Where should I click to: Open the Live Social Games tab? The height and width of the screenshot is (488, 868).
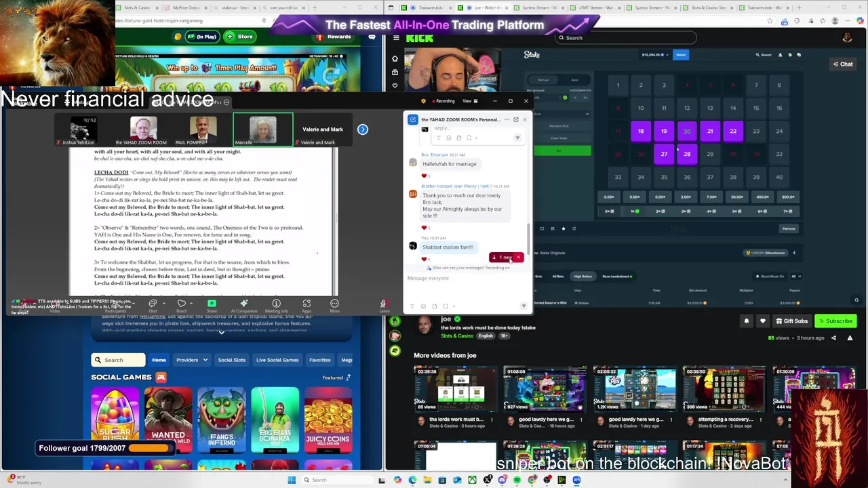pos(277,360)
